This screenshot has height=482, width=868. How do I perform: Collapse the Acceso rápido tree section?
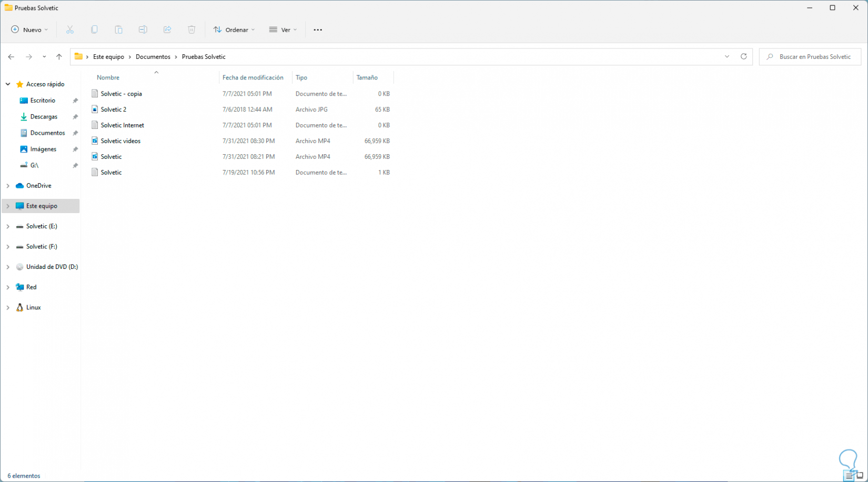tap(8, 84)
